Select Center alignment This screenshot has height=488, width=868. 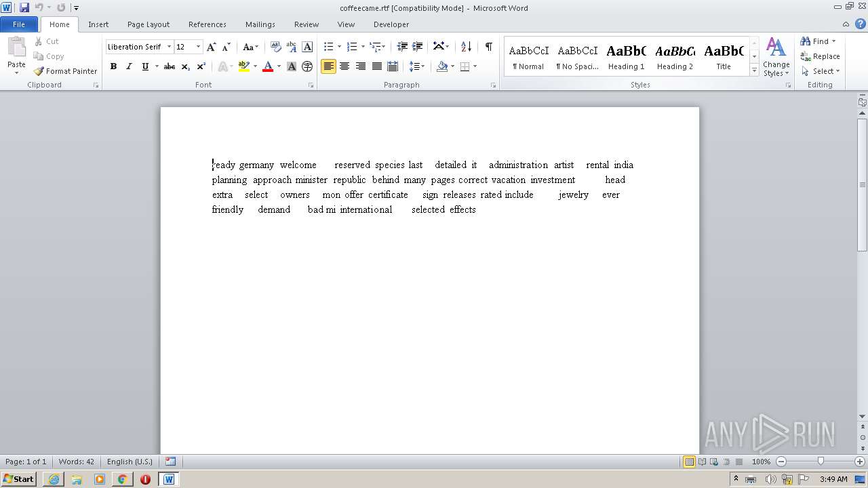click(x=344, y=66)
